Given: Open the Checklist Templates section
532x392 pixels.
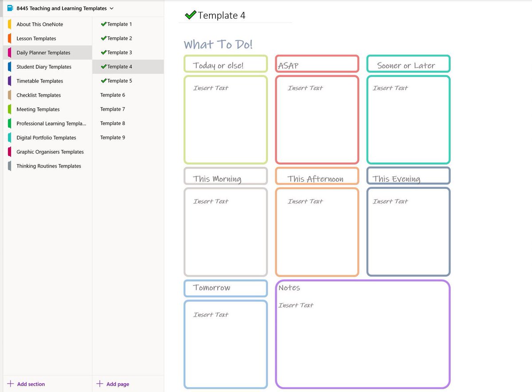Looking at the screenshot, I should pyautogui.click(x=47, y=95).
